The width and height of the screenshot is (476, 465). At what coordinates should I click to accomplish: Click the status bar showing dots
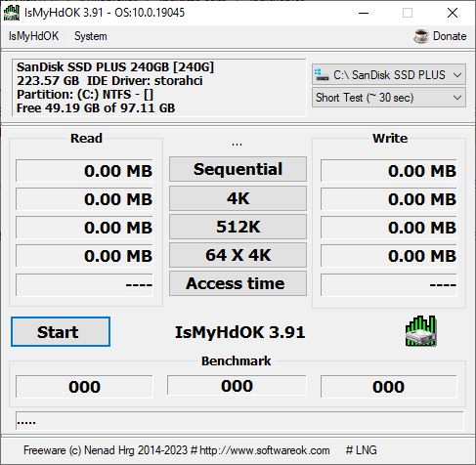(x=239, y=421)
